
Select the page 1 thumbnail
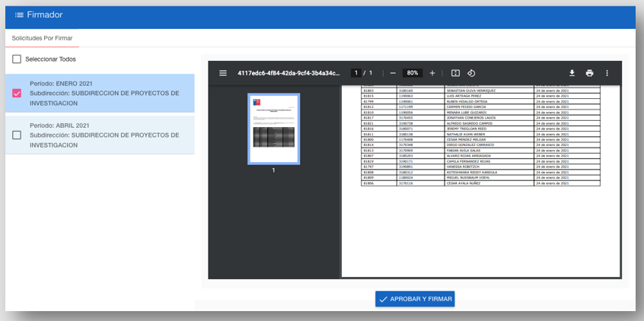273,129
